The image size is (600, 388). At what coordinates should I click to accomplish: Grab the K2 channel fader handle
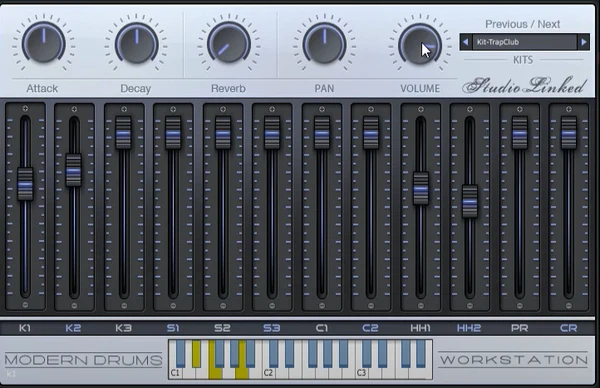click(73, 170)
